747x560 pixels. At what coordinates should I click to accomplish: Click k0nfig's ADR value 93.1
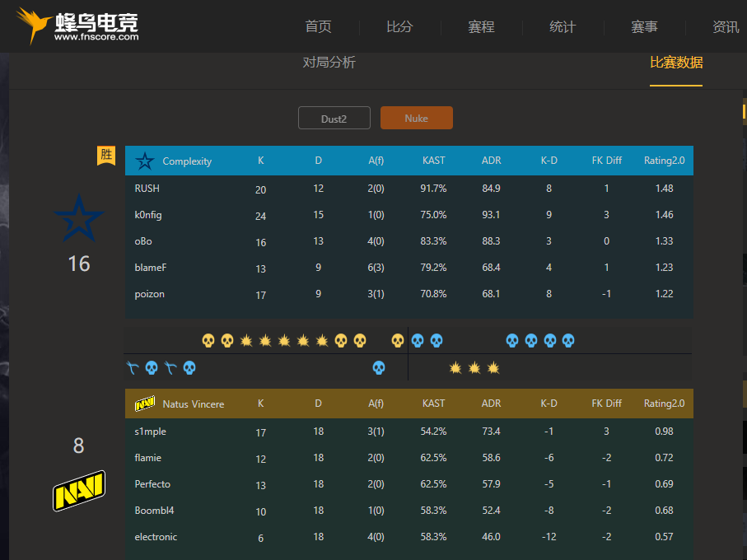tap(491, 215)
